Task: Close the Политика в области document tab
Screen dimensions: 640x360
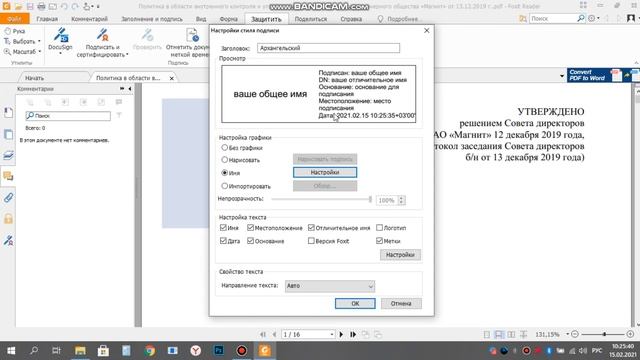Action: tap(172, 78)
